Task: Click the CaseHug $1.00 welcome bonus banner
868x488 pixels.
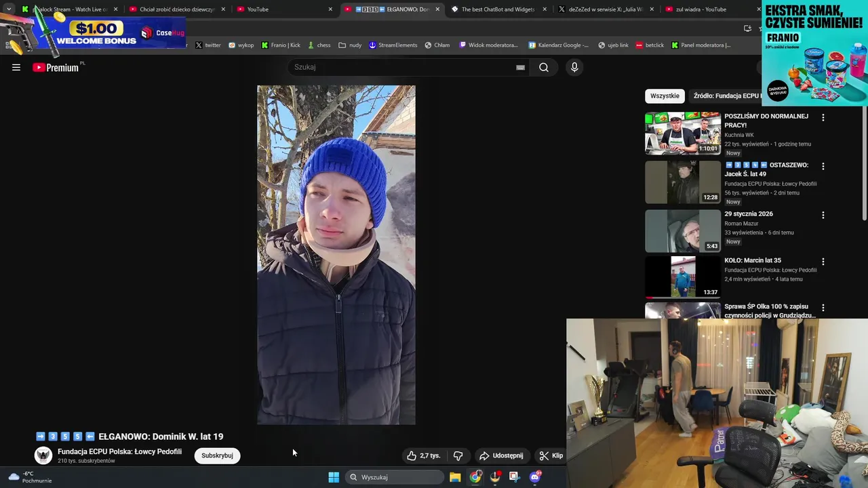Action: [x=94, y=33]
